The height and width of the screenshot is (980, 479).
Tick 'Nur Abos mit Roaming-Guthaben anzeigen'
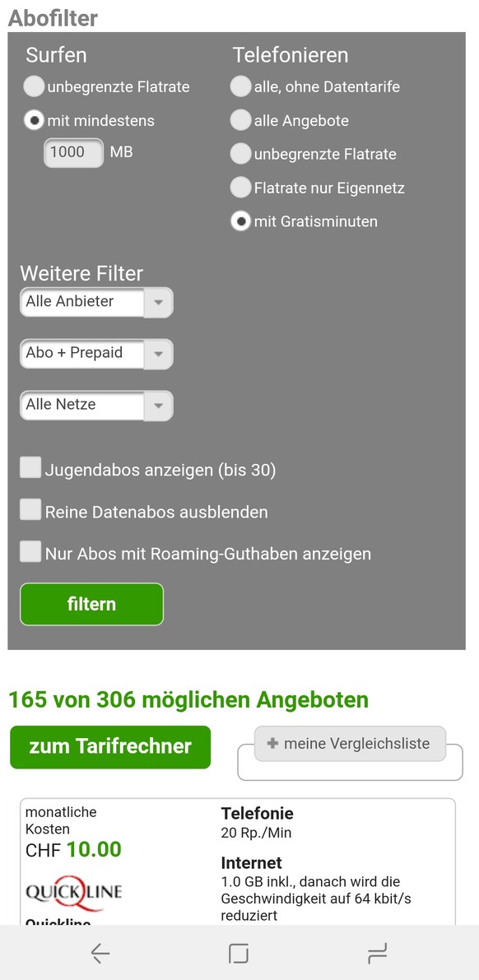[30, 552]
